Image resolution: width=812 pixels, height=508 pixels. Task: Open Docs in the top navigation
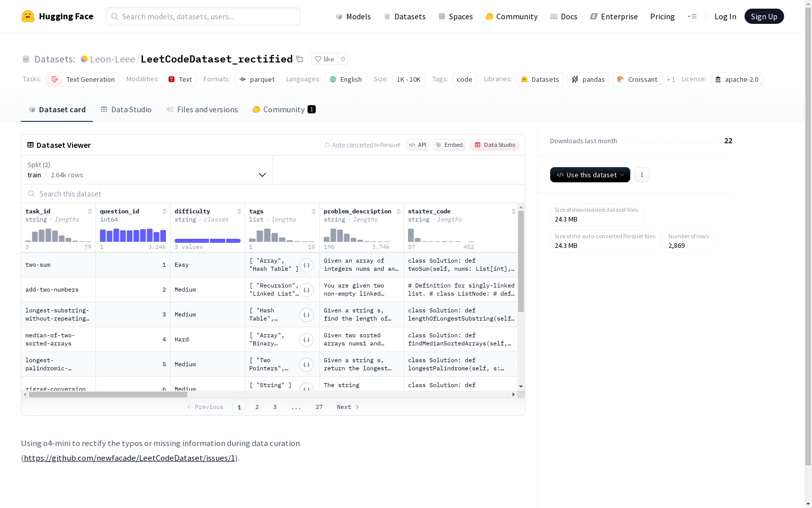point(564,16)
